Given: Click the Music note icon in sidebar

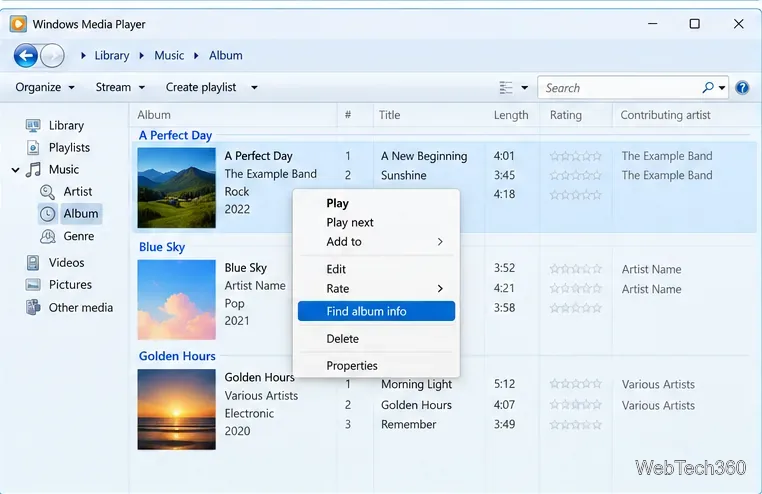Looking at the screenshot, I should click(33, 170).
